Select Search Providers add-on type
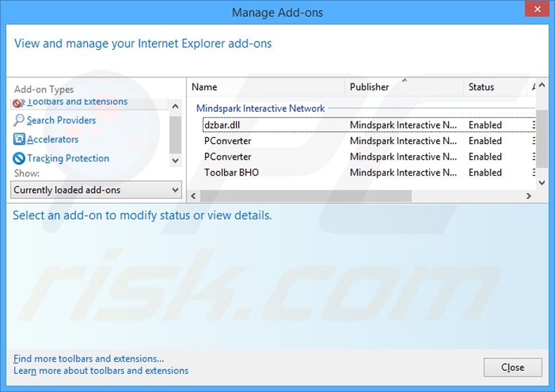The height and width of the screenshot is (392, 555). pos(61,120)
